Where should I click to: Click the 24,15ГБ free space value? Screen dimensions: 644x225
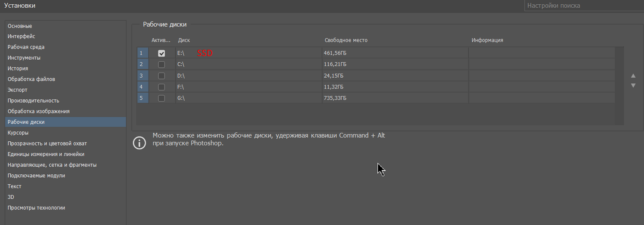pos(334,76)
